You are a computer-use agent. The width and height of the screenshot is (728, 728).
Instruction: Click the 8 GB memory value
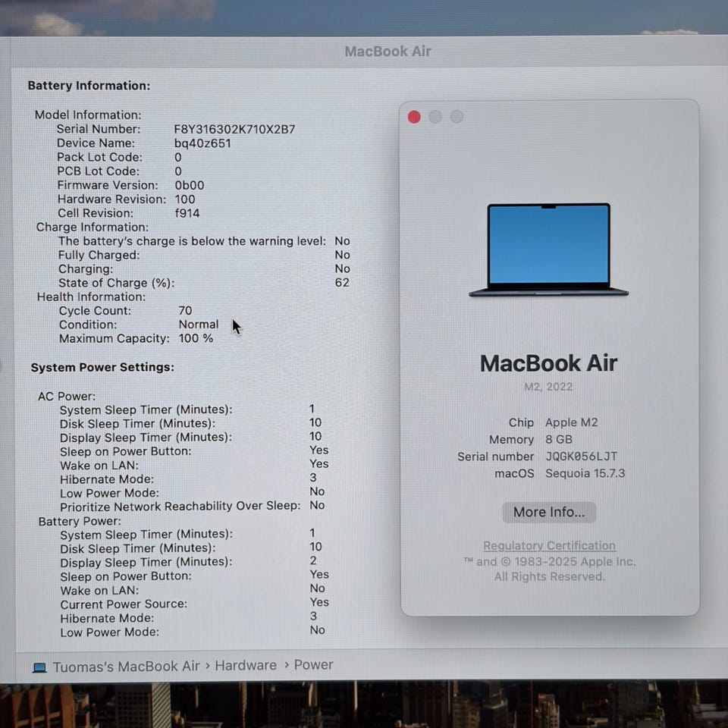(x=559, y=439)
